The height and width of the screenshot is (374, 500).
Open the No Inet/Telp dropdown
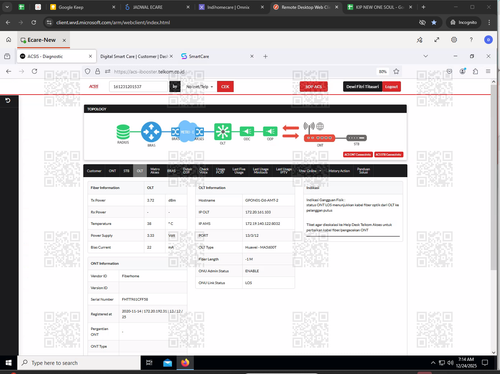click(199, 87)
